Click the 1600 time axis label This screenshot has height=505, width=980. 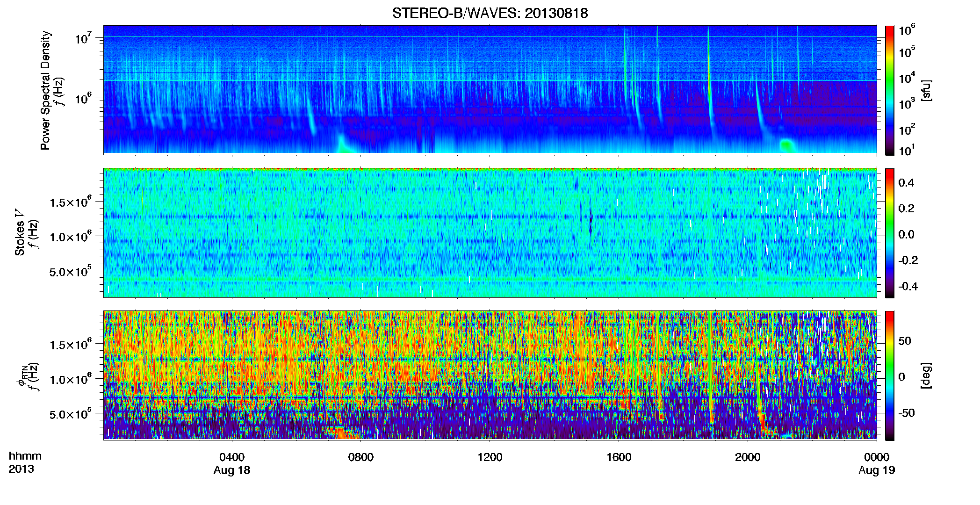click(x=619, y=457)
